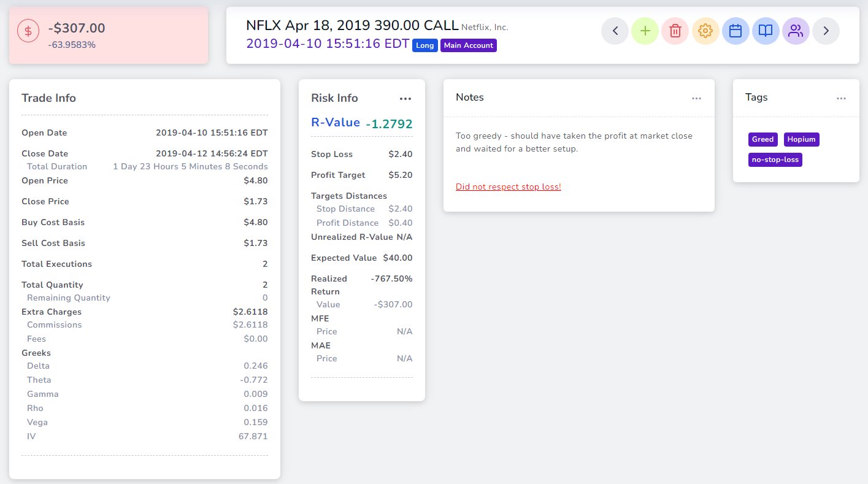Click the Risk Info heading

click(x=334, y=98)
